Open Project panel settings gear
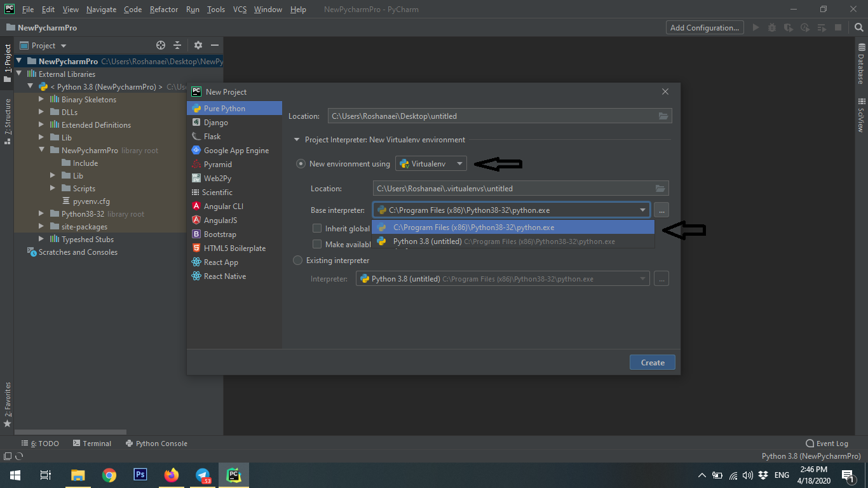Viewport: 868px width, 488px height. 198,46
